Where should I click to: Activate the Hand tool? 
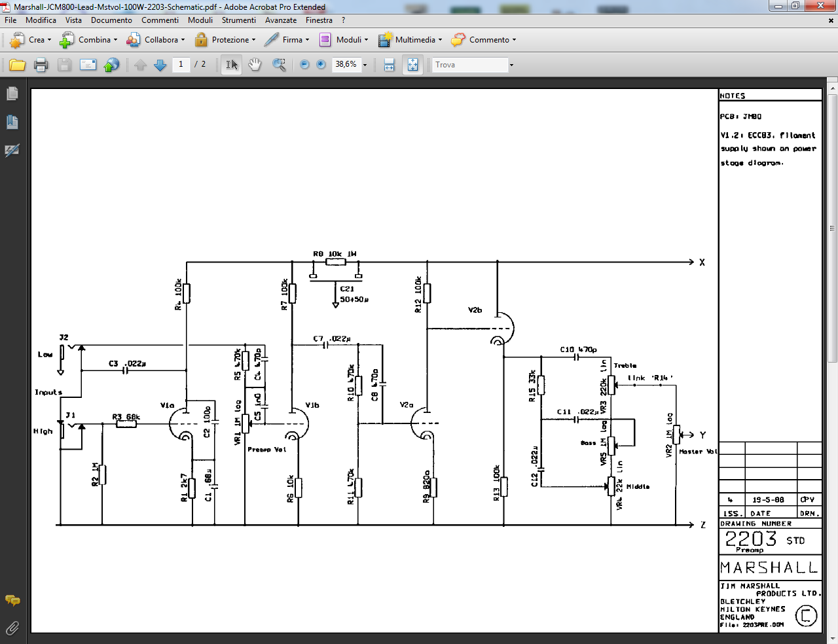(x=255, y=65)
